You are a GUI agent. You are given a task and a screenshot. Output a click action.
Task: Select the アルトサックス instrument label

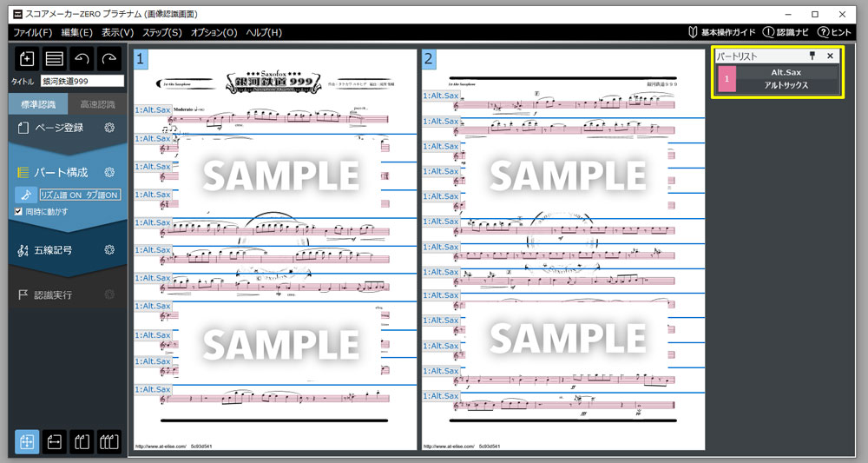pyautogui.click(x=786, y=85)
